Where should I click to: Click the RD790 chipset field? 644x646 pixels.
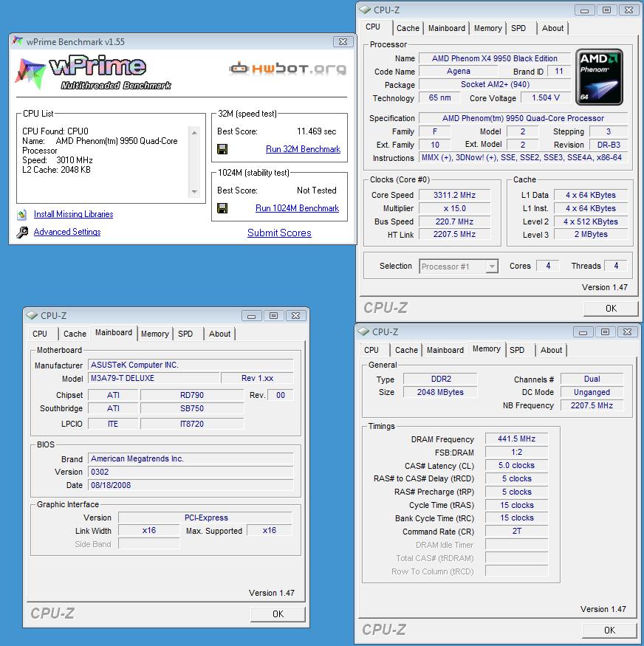click(192, 395)
